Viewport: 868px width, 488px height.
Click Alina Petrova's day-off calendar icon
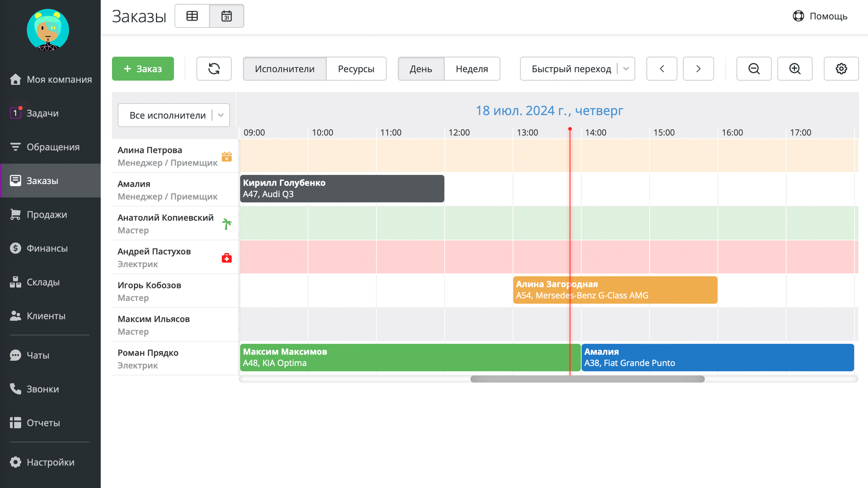tap(226, 157)
